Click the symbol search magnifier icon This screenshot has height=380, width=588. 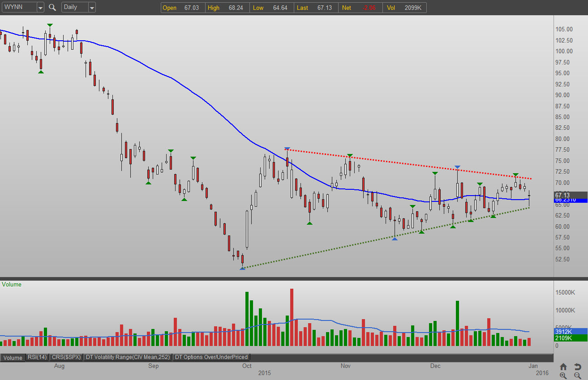[x=52, y=7]
